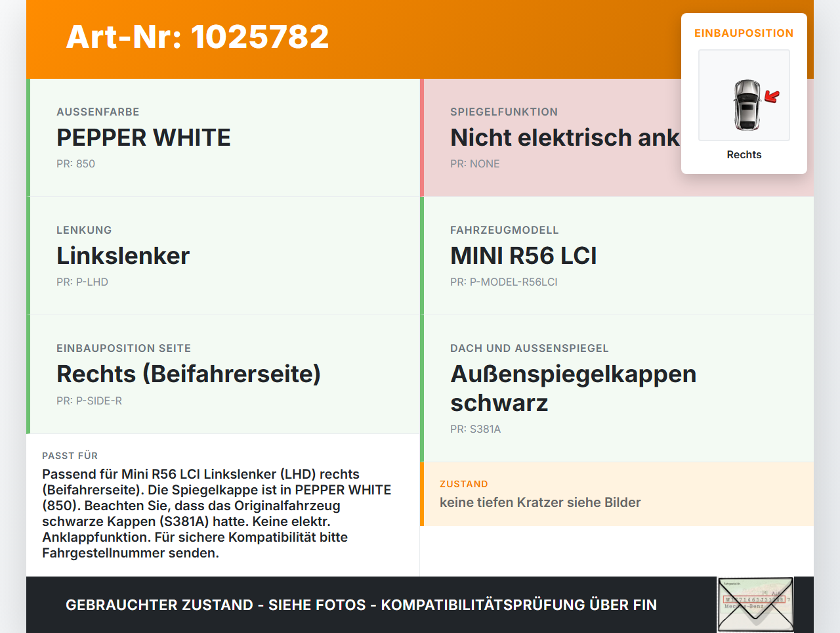
Task: Click the car position diagram icon
Action: [744, 95]
